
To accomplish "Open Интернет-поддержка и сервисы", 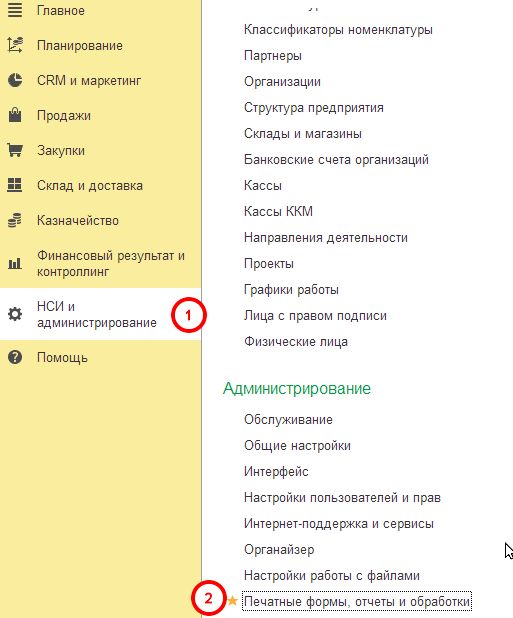I will (x=338, y=523).
